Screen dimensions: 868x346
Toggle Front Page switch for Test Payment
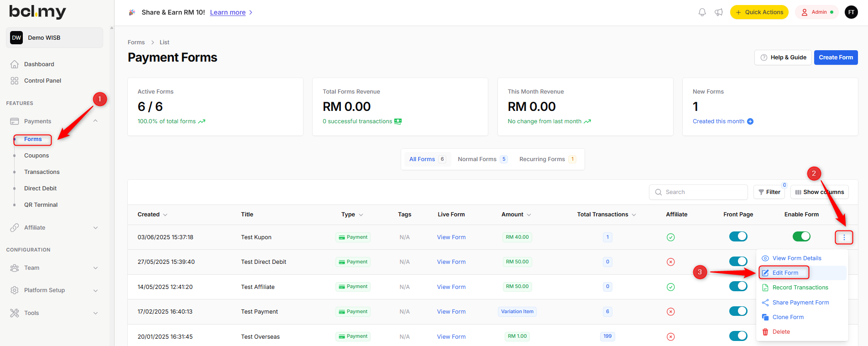point(738,311)
